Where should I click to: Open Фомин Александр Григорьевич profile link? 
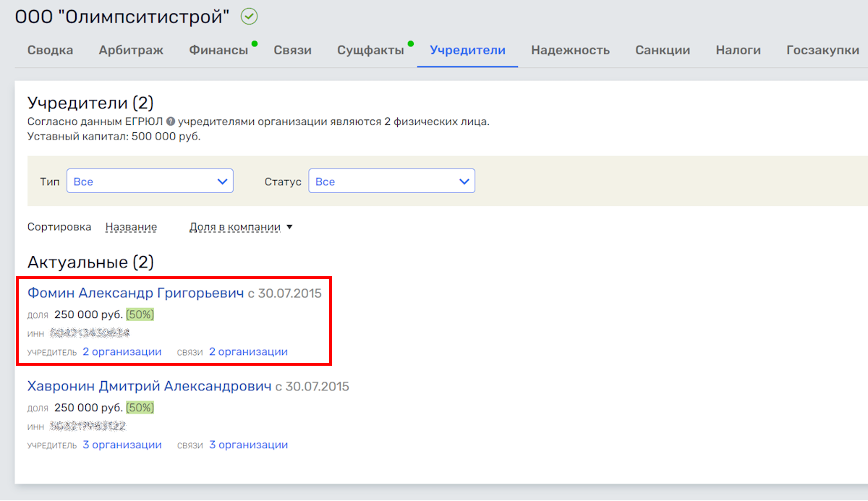click(x=135, y=293)
